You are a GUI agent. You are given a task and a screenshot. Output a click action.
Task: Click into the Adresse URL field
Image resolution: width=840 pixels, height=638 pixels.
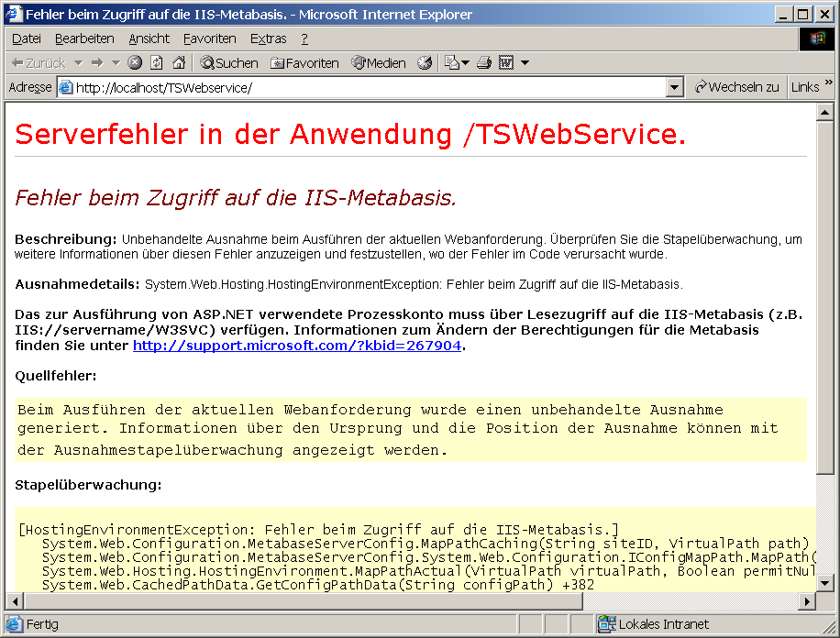[x=367, y=87]
